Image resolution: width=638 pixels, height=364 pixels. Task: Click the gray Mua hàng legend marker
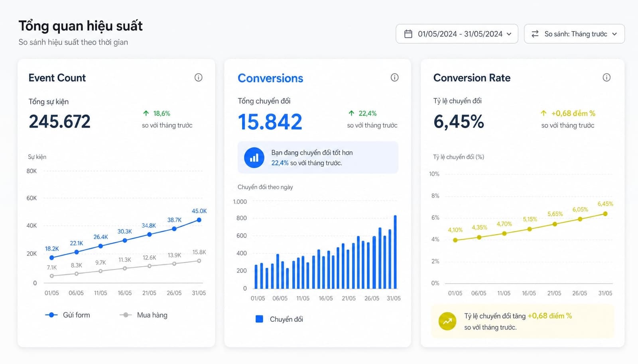126,315
